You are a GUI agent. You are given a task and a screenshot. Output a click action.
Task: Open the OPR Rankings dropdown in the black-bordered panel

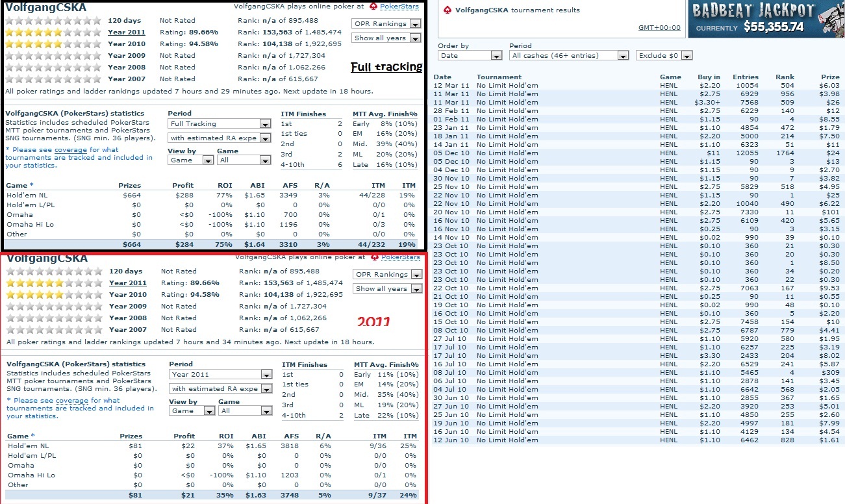click(386, 24)
